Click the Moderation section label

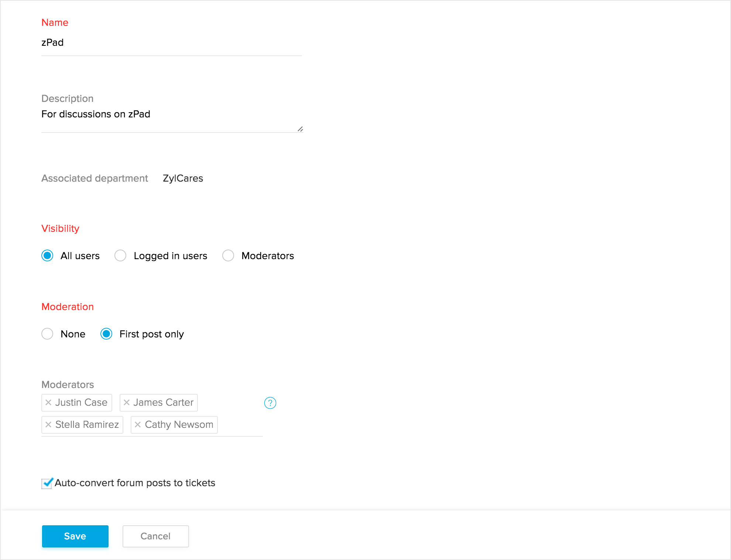[x=68, y=307]
